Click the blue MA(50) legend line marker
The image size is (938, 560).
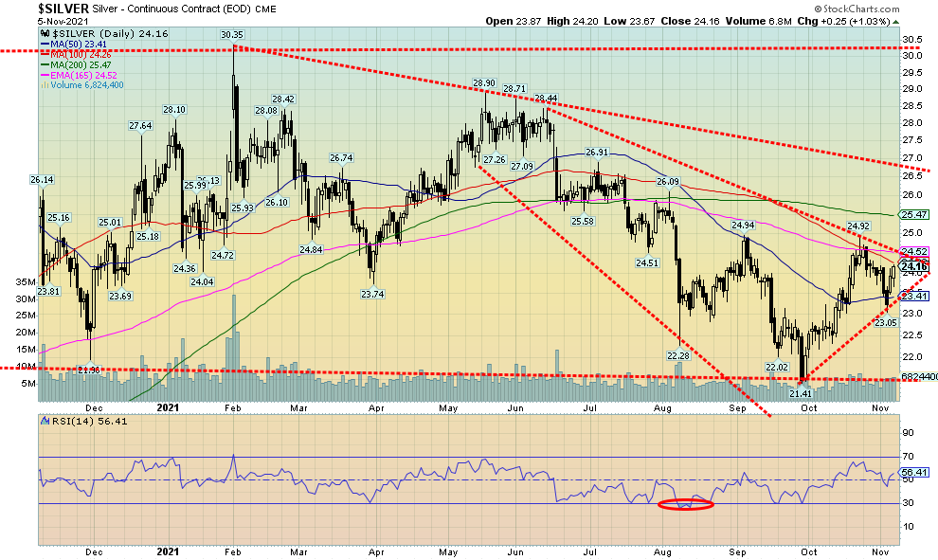click(x=44, y=44)
